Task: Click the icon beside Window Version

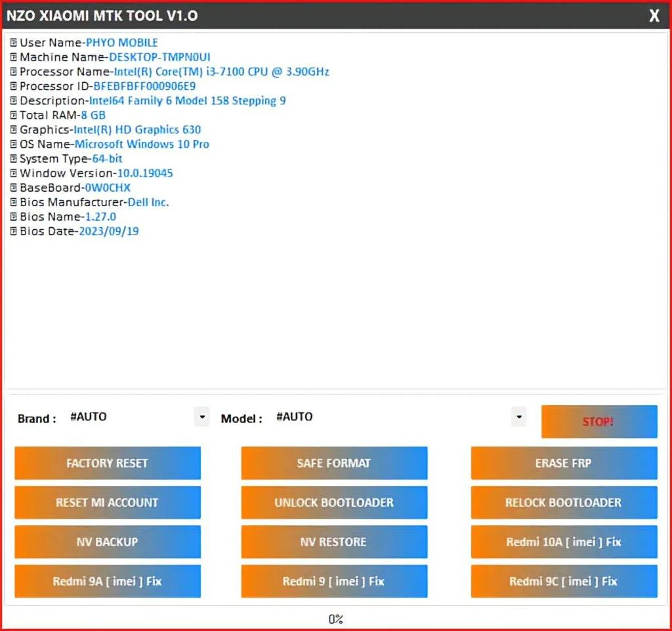Action: point(13,173)
